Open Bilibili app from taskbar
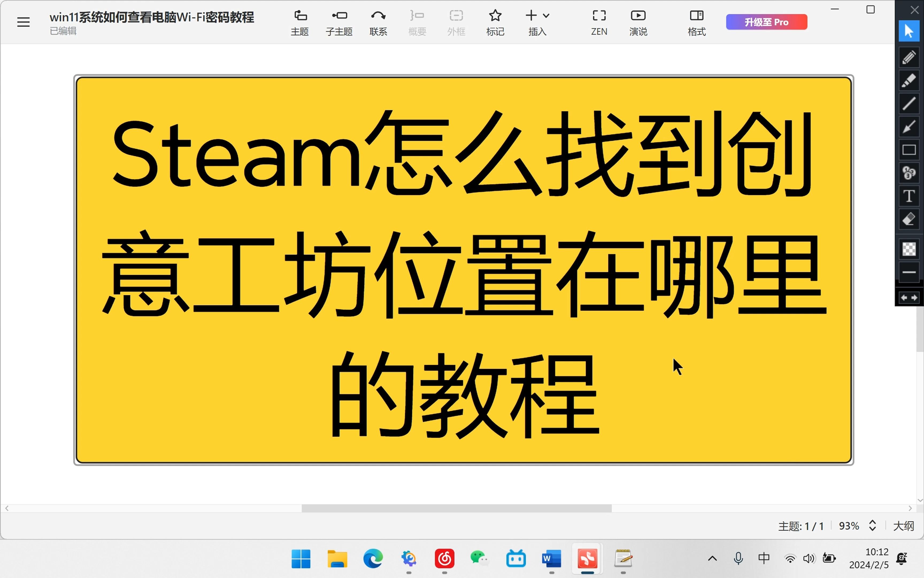 point(516,559)
